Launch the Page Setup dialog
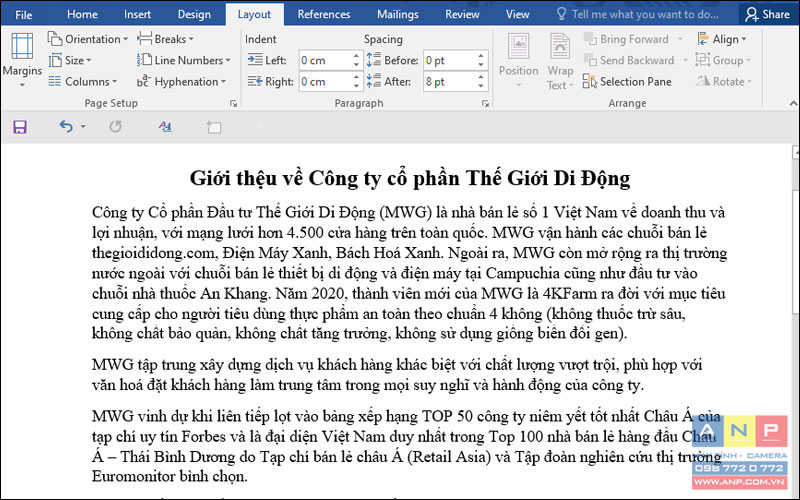Image resolution: width=800 pixels, height=500 pixels. 234,104
